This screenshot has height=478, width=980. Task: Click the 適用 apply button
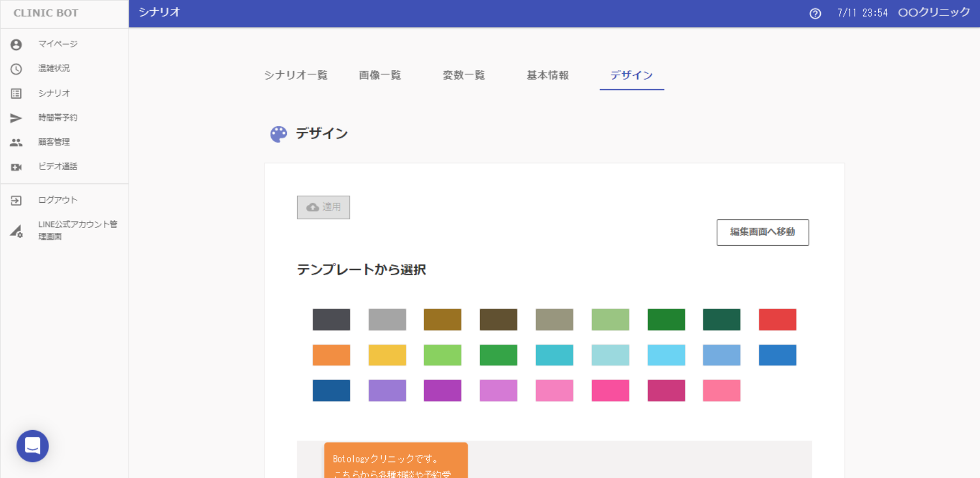323,207
